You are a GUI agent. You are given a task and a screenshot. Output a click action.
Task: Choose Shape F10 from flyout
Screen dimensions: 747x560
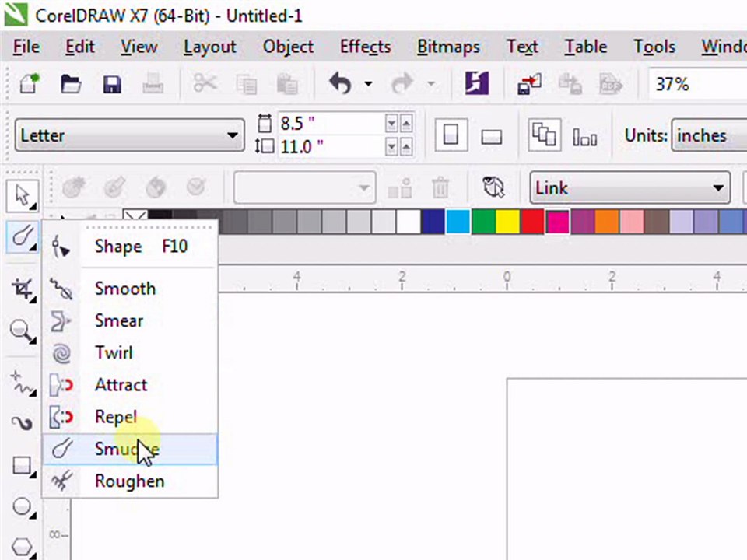[130, 247]
